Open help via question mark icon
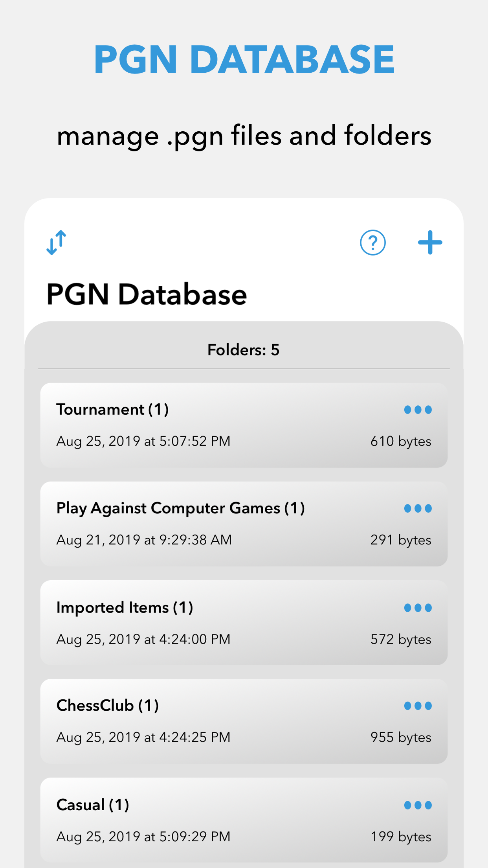 click(372, 243)
